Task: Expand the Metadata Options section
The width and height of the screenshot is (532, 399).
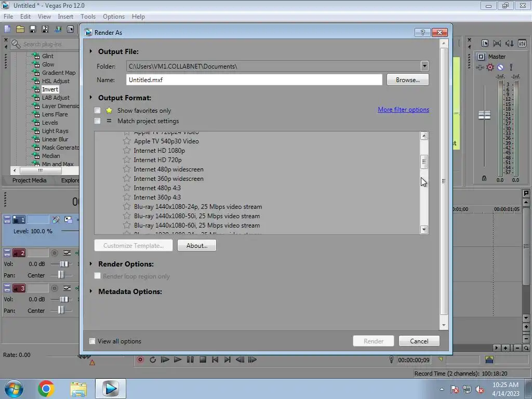Action: coord(91,291)
